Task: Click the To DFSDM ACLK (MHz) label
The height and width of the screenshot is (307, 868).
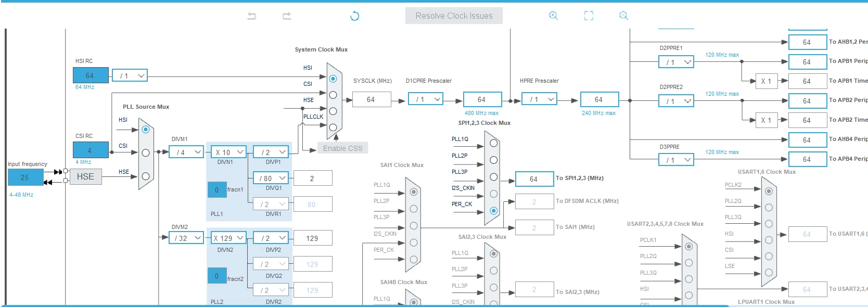Action: 587,201
